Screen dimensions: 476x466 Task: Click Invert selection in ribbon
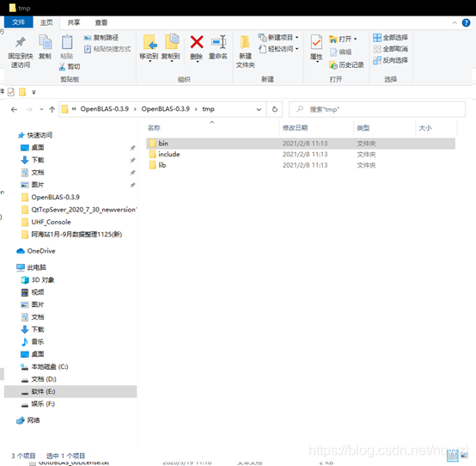tap(390, 60)
